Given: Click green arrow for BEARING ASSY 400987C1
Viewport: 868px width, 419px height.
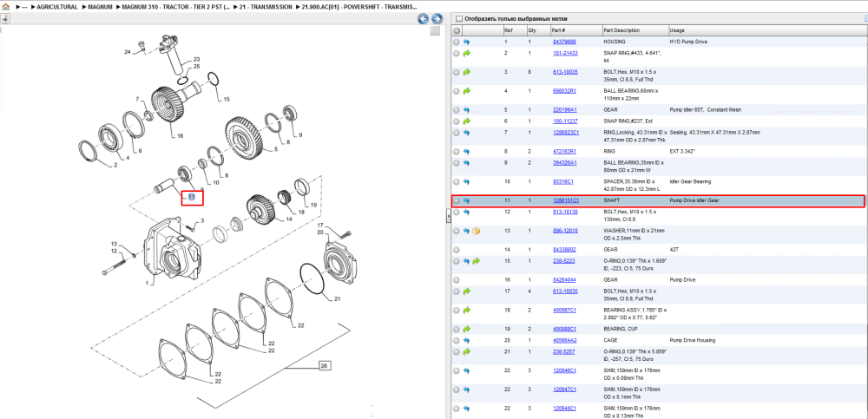Looking at the screenshot, I should coord(467,310).
